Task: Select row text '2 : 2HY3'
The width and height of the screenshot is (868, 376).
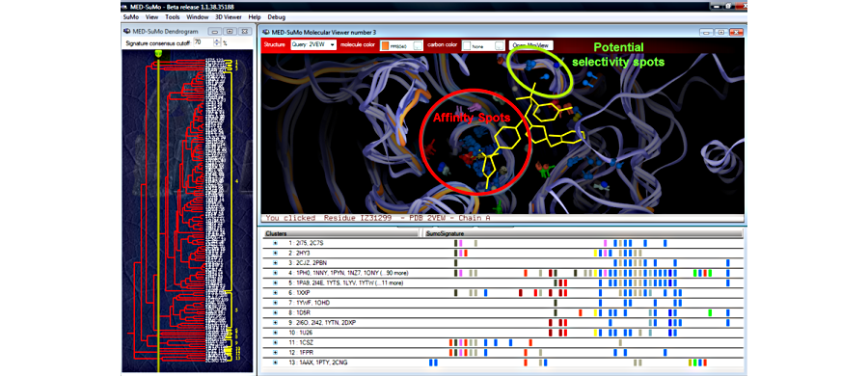Action: 299,253
